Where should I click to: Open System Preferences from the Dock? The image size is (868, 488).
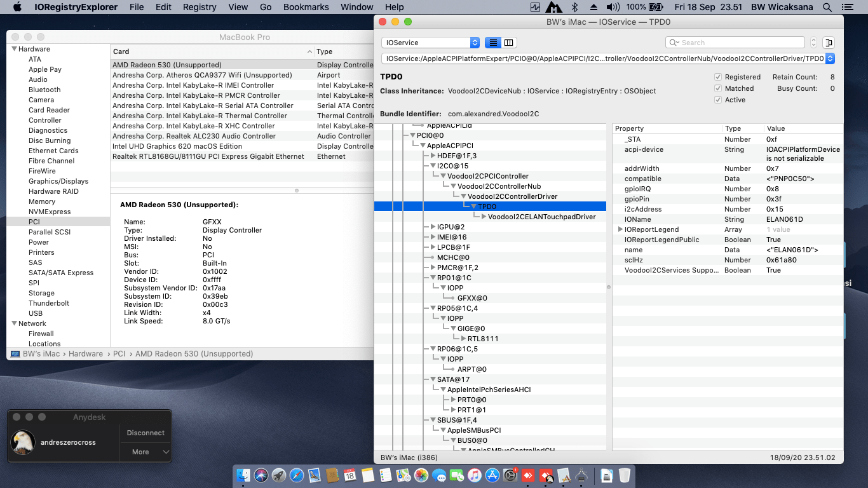coord(510,475)
